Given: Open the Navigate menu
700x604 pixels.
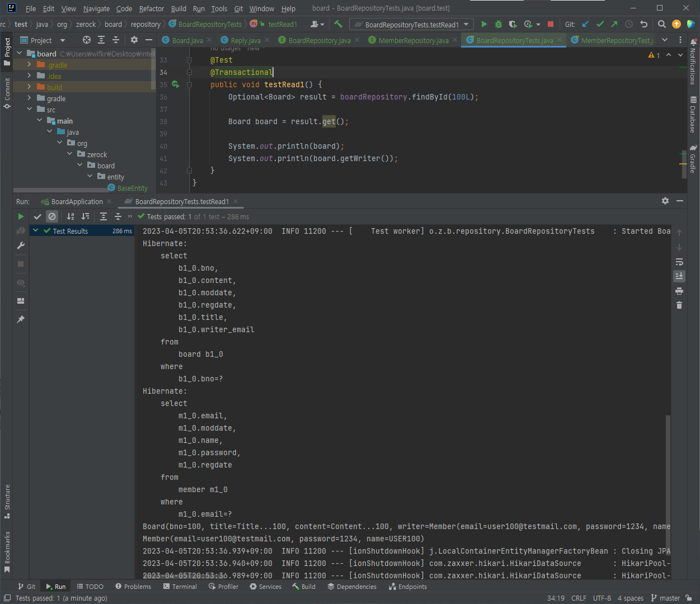Looking at the screenshot, I should (x=96, y=8).
